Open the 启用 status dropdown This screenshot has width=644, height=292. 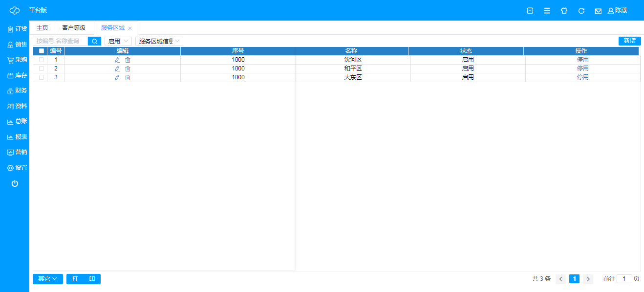(x=118, y=41)
